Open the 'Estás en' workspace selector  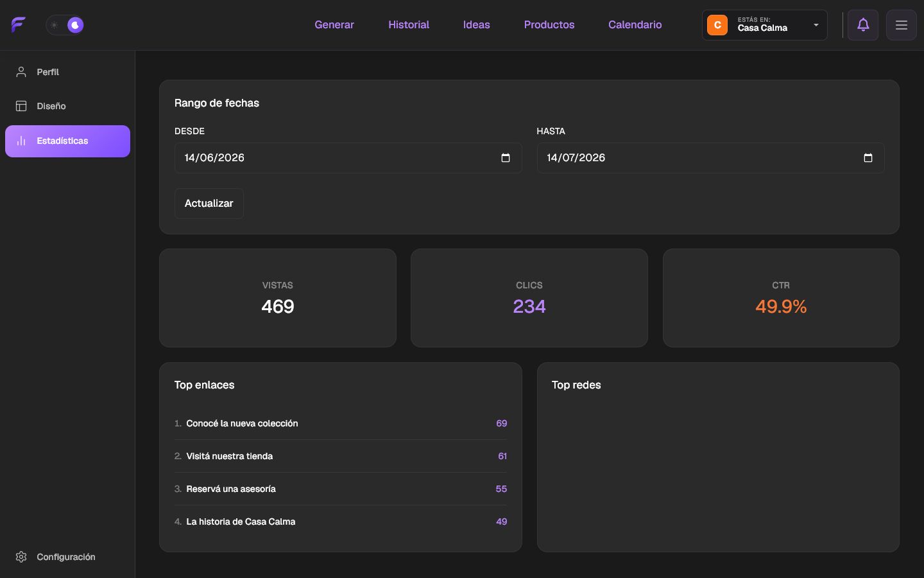pyautogui.click(x=765, y=25)
